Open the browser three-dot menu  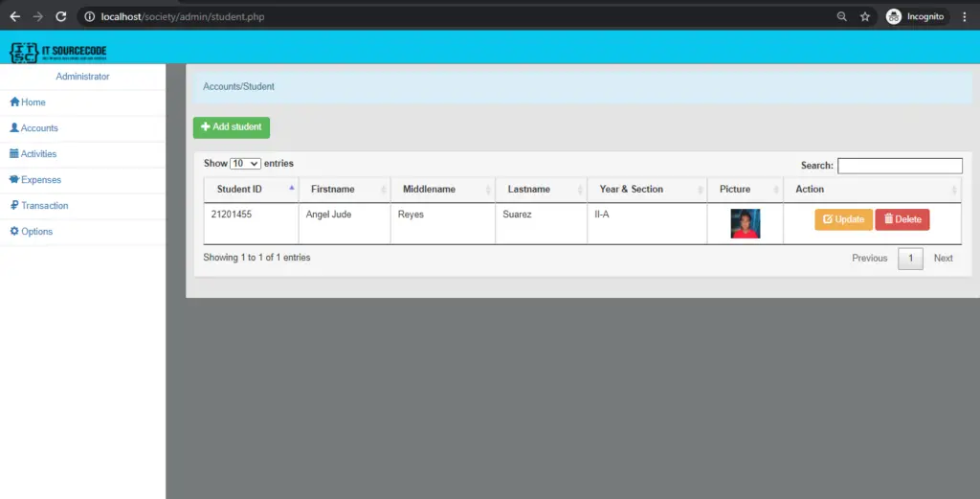tap(964, 16)
